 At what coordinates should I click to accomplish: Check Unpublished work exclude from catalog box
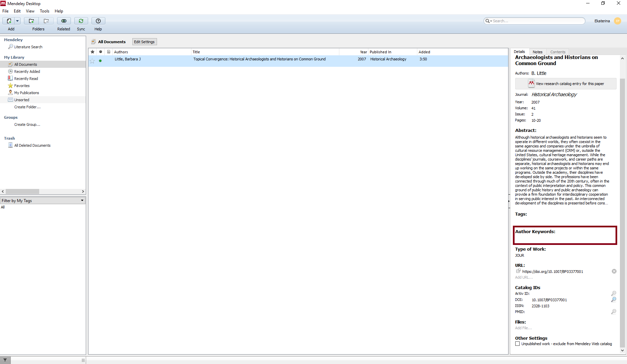pos(517,344)
